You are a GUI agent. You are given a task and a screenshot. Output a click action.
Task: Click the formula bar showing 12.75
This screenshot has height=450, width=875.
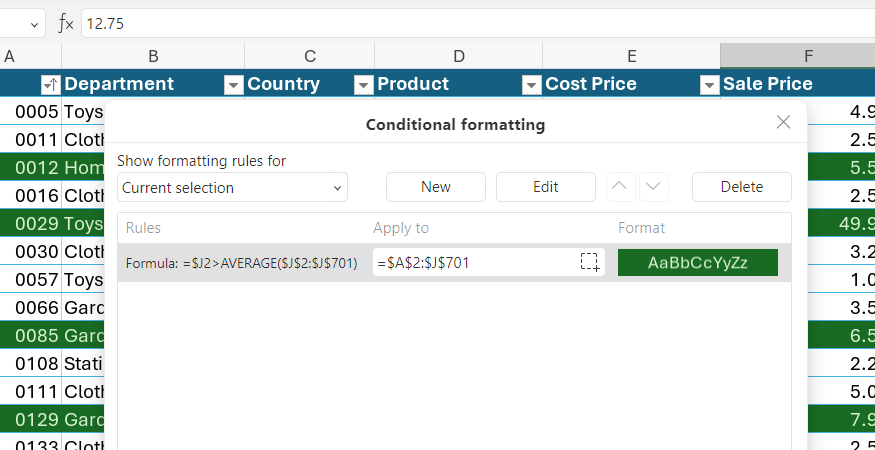pyautogui.click(x=478, y=23)
